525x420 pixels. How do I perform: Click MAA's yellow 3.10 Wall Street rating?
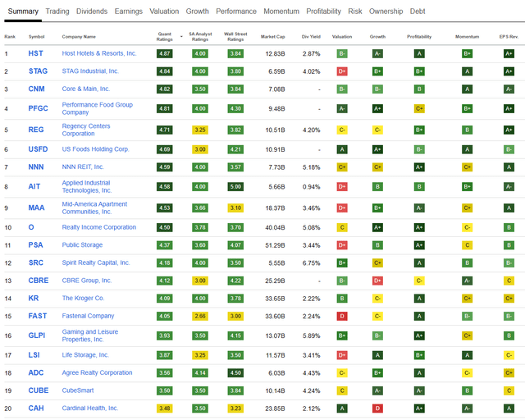coord(235,208)
